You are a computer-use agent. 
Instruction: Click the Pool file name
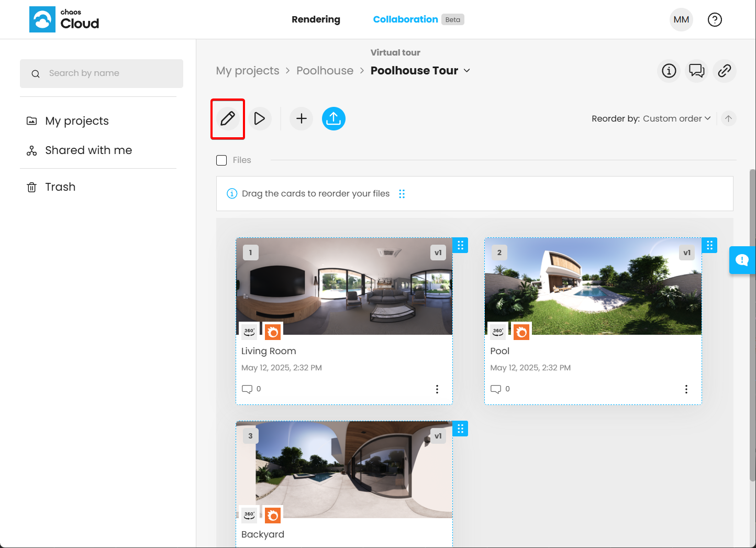pos(500,351)
